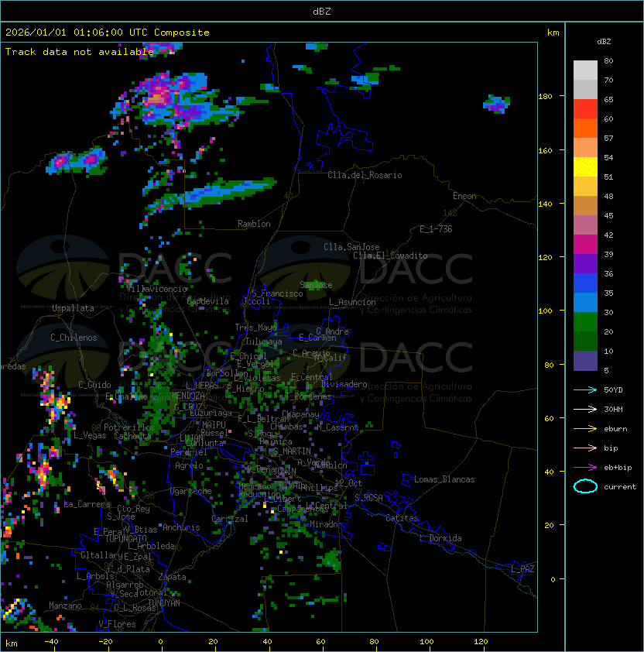Click the 'Track data not available' message
The image size is (644, 652).
pos(80,52)
